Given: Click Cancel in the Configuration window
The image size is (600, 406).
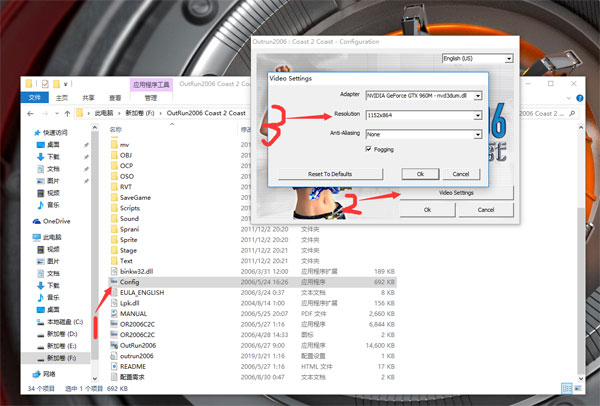Looking at the screenshot, I should (486, 210).
